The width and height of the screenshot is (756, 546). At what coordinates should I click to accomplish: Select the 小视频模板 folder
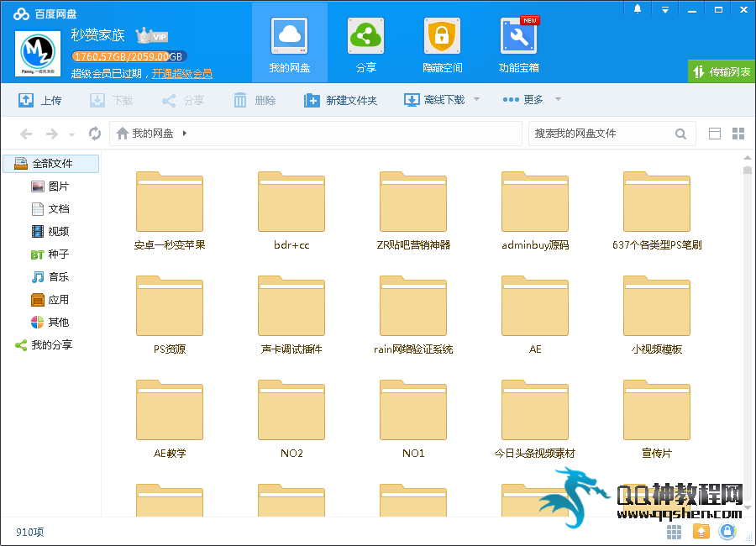click(657, 315)
